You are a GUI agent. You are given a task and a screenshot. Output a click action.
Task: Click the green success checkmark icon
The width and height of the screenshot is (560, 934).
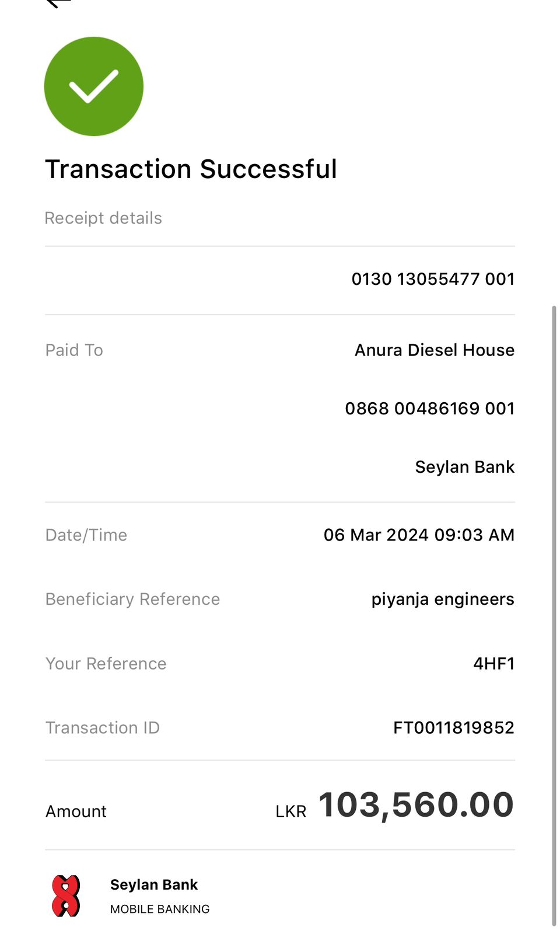(x=94, y=86)
